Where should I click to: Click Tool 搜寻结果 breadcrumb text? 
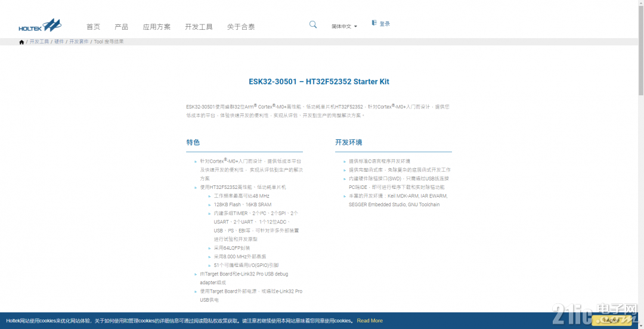[x=109, y=42]
